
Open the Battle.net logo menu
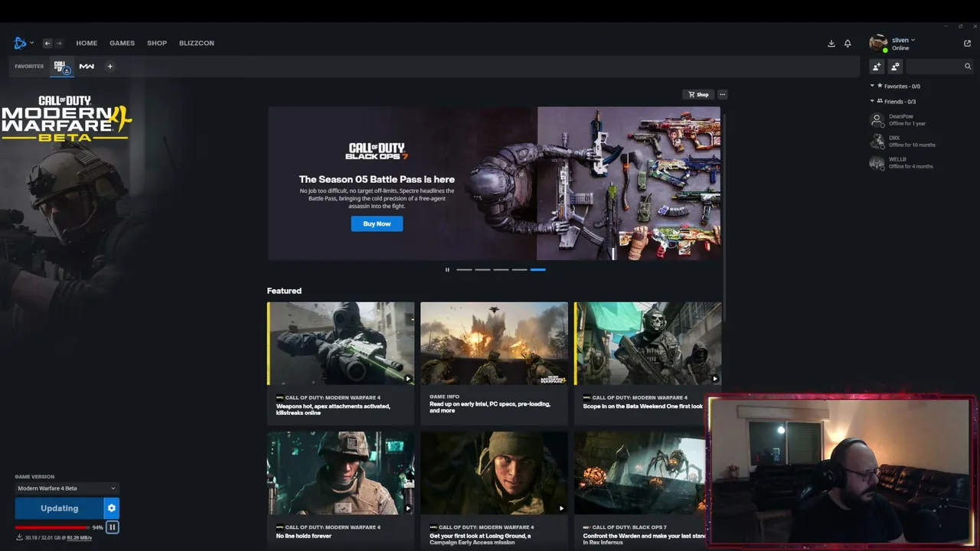21,43
